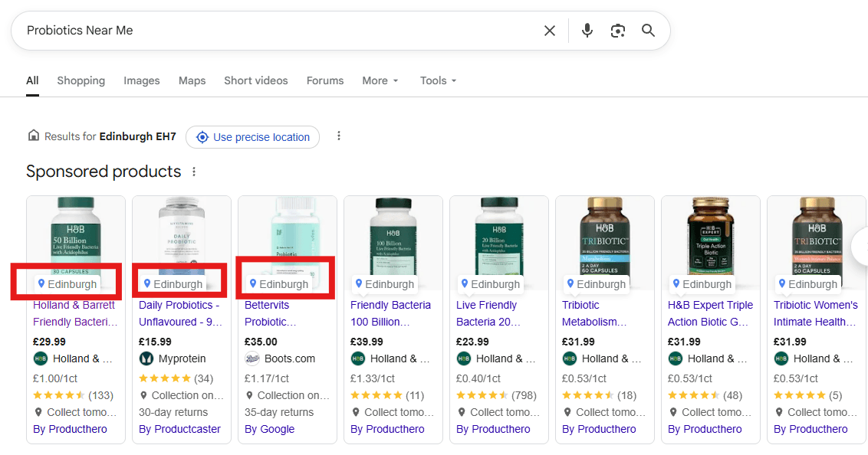Open Tribiotic Women's Intimate Health link

click(815, 313)
